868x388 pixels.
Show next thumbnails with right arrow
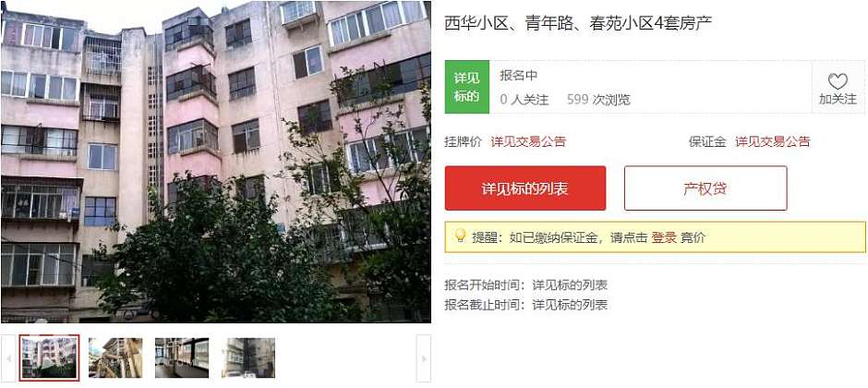tap(424, 358)
